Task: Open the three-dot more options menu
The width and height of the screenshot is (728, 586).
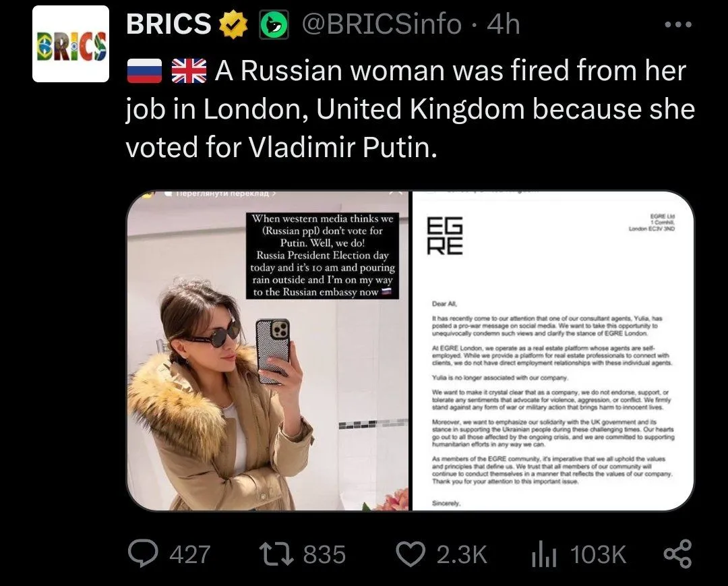Action: click(677, 25)
